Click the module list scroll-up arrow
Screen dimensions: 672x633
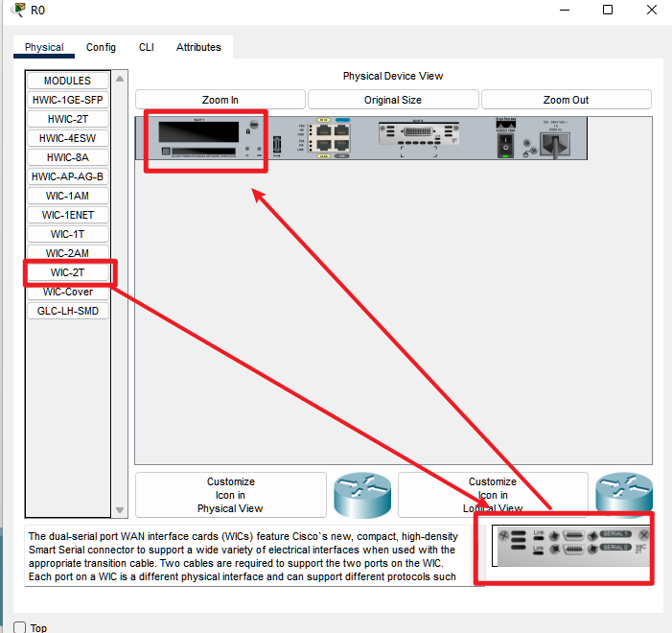point(120,79)
